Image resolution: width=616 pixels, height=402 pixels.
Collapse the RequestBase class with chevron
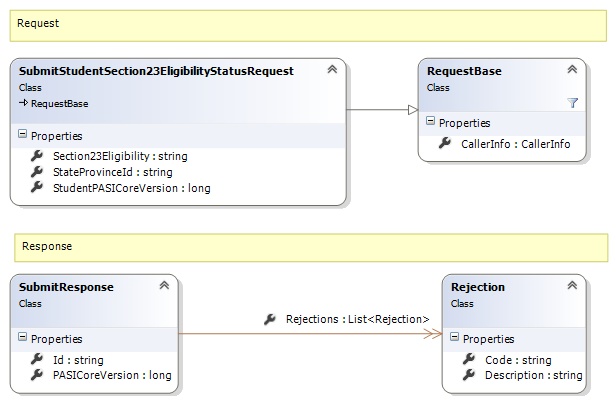[x=572, y=70]
